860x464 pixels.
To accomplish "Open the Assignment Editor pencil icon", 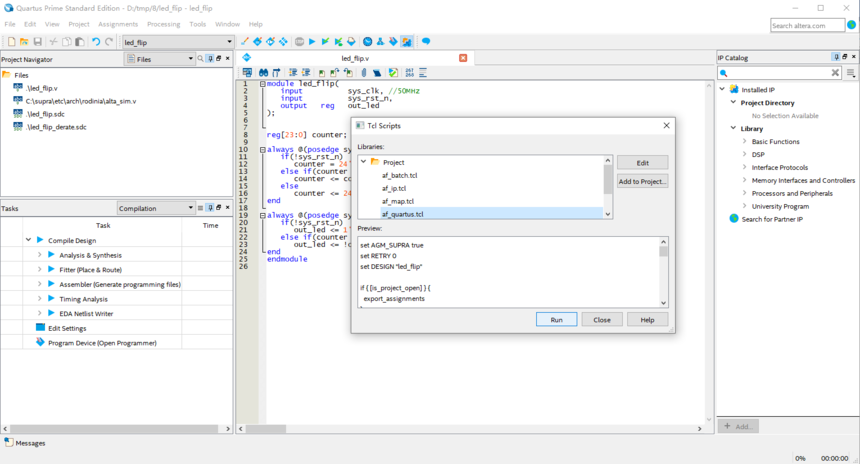I will click(x=245, y=42).
